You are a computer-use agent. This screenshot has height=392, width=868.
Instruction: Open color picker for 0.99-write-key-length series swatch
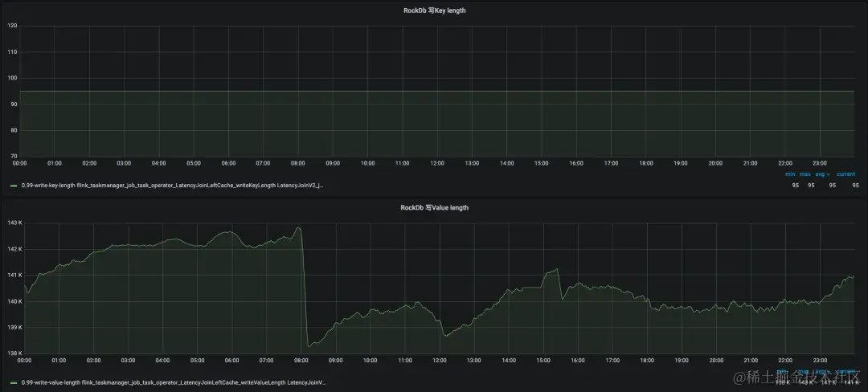(14, 186)
